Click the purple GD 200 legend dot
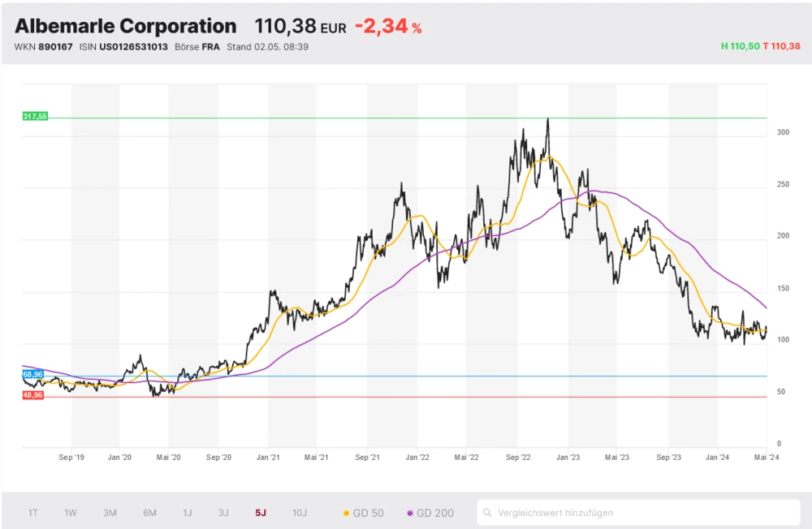812x529 pixels. (x=410, y=513)
